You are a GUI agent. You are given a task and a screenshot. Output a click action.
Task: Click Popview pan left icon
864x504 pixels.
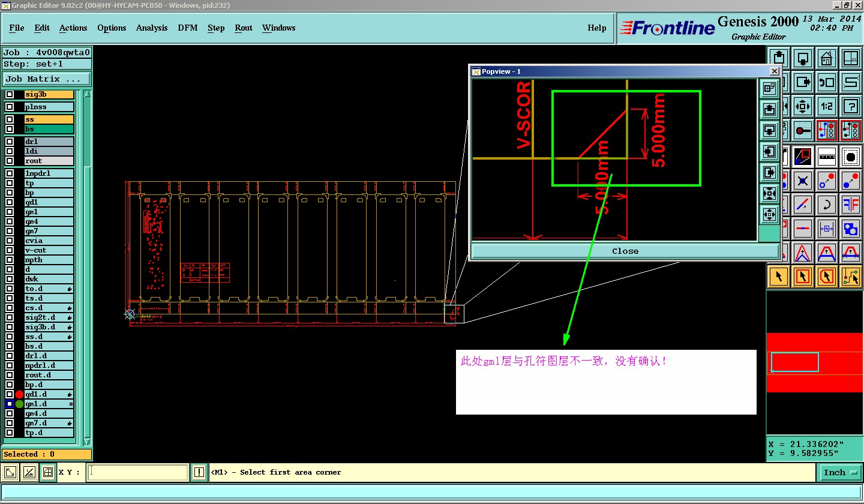click(x=769, y=151)
